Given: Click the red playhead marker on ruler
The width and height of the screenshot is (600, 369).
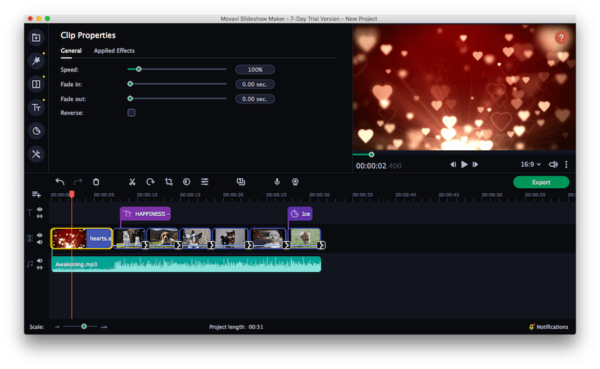Looking at the screenshot, I should (x=72, y=194).
